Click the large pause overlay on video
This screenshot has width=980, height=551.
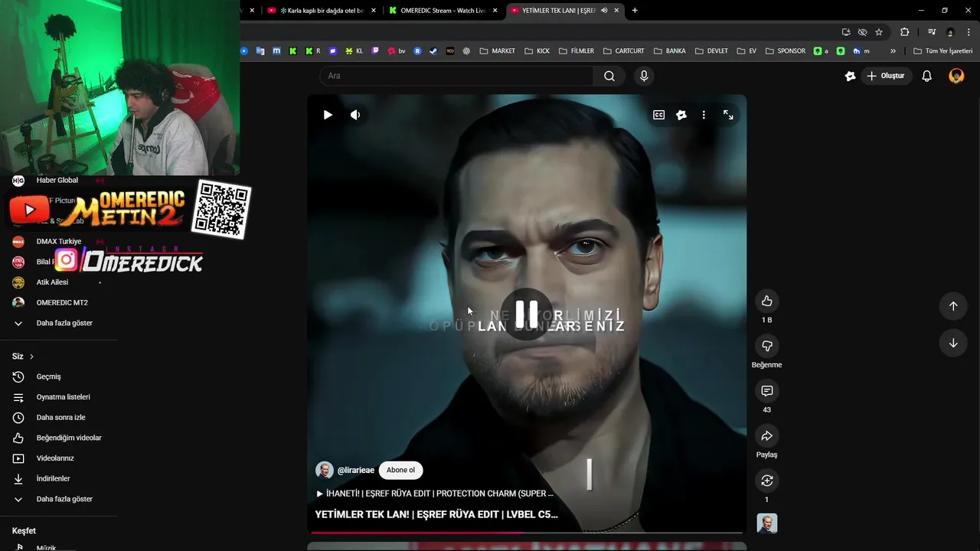click(527, 313)
